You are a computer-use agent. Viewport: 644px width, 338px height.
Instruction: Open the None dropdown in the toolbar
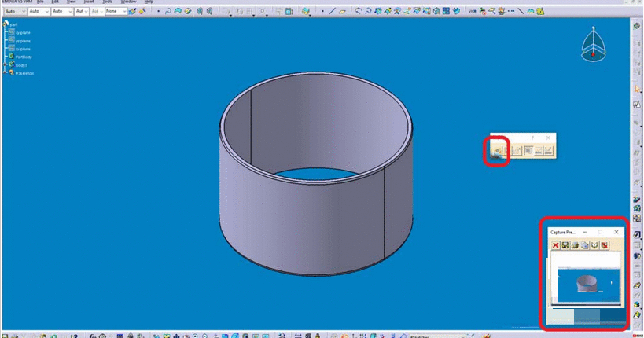click(116, 12)
